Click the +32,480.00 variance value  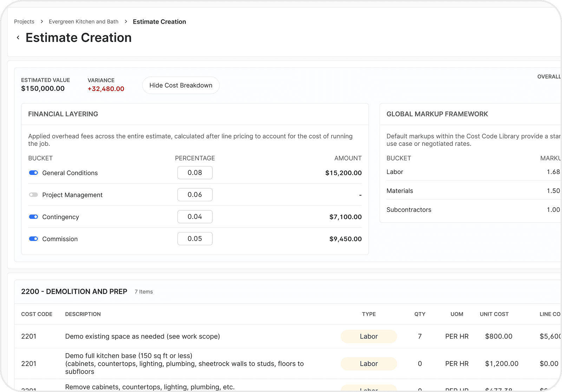[106, 89]
